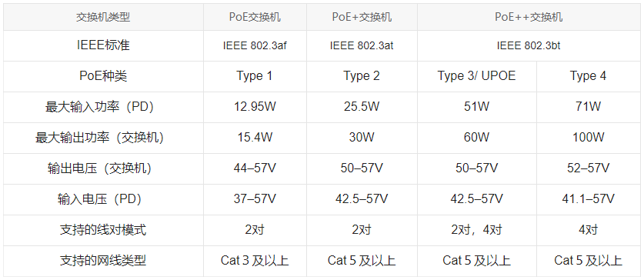Screen dimensions: 644x280
Task: Select the Cat 3 及以上 cell
Action: pyautogui.click(x=255, y=261)
